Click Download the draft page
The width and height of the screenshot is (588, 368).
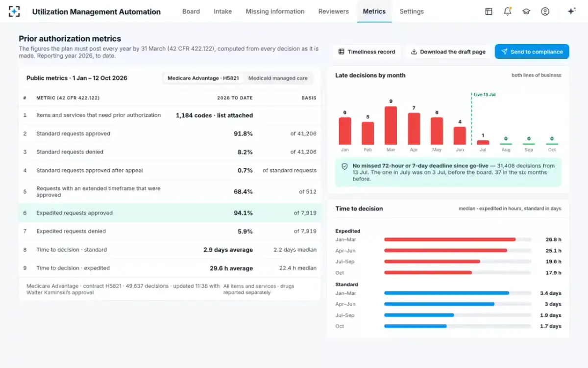(x=448, y=52)
